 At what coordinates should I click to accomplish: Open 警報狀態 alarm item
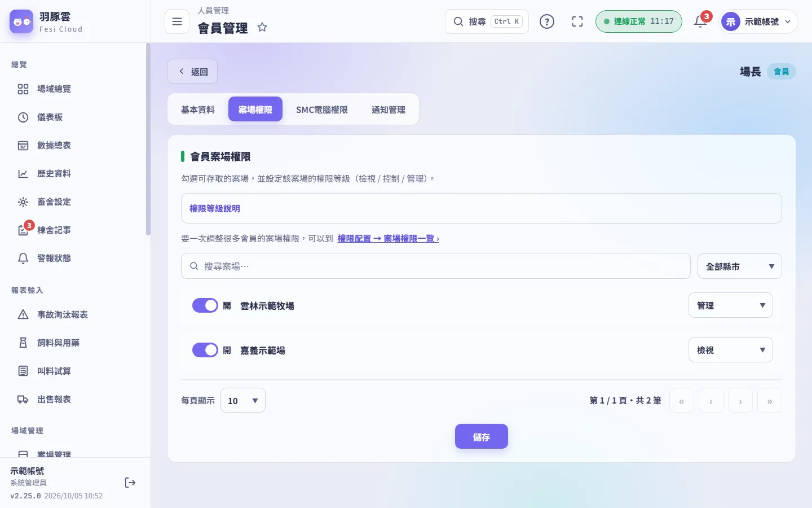[x=75, y=258]
